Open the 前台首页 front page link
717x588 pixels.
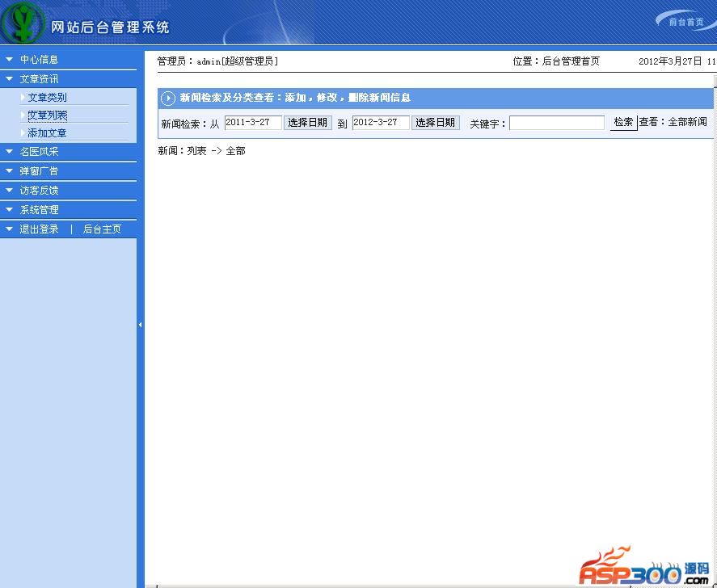tap(686, 22)
